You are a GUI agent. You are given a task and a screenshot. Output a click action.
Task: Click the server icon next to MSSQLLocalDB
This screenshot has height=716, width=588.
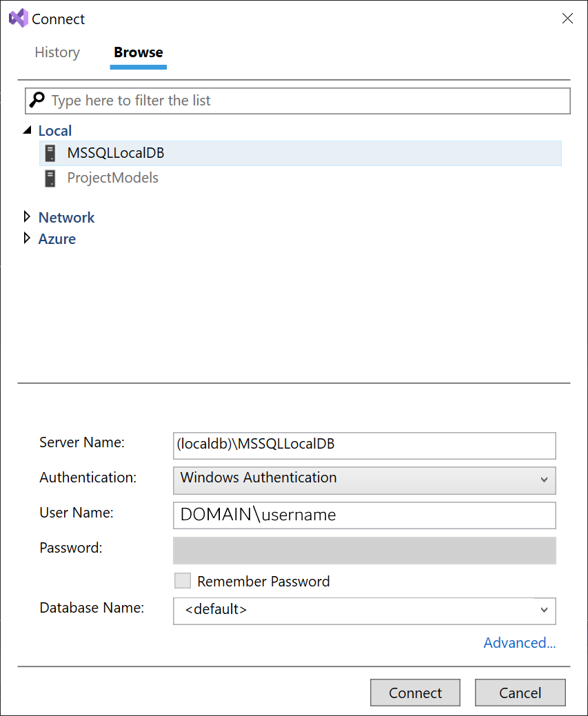50,153
